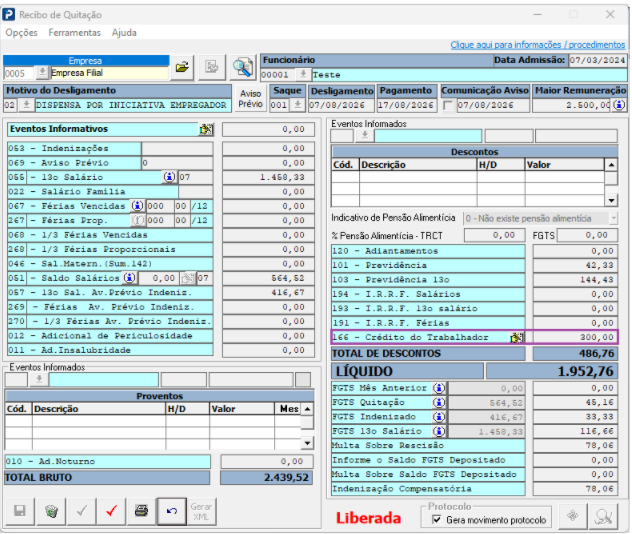Click the LÍQUIDO value 1.952,76

tap(552, 371)
